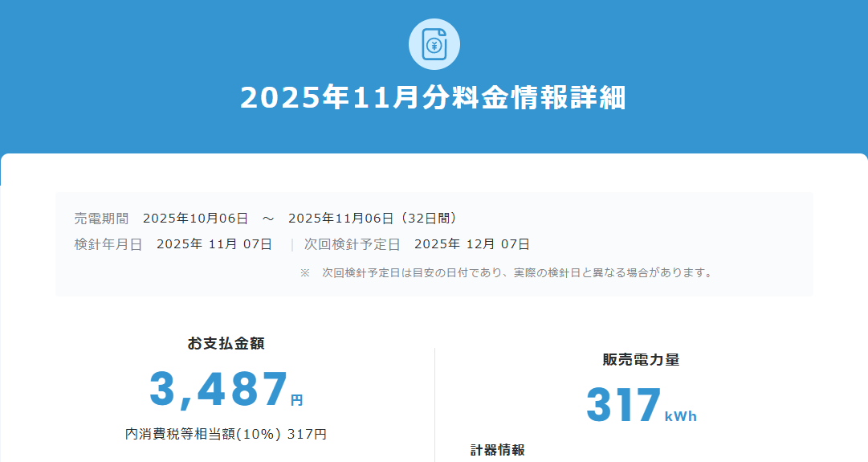Select the start date 2025年10月06日

pos(196,219)
